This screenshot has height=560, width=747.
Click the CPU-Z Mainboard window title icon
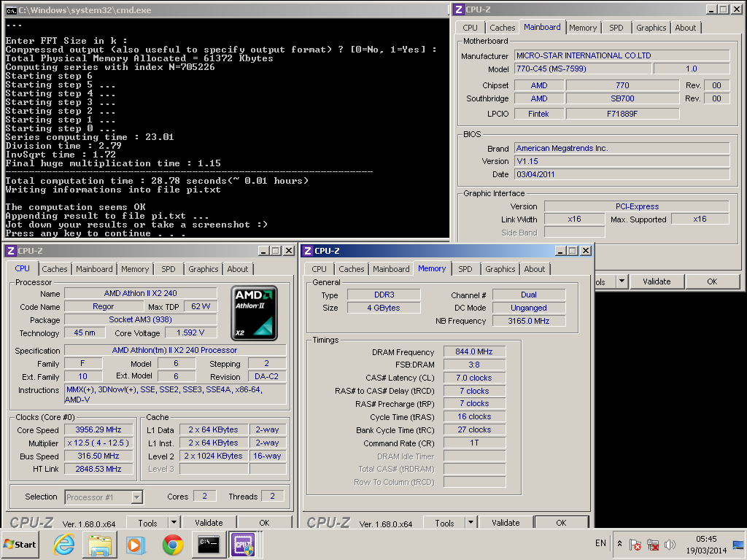458,9
